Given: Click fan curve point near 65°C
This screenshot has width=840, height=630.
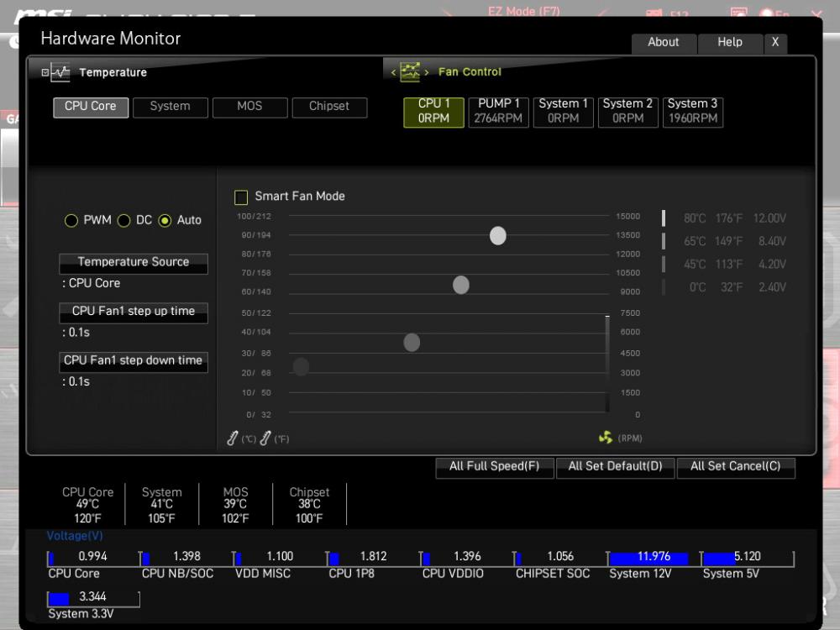Looking at the screenshot, I should click(x=460, y=285).
